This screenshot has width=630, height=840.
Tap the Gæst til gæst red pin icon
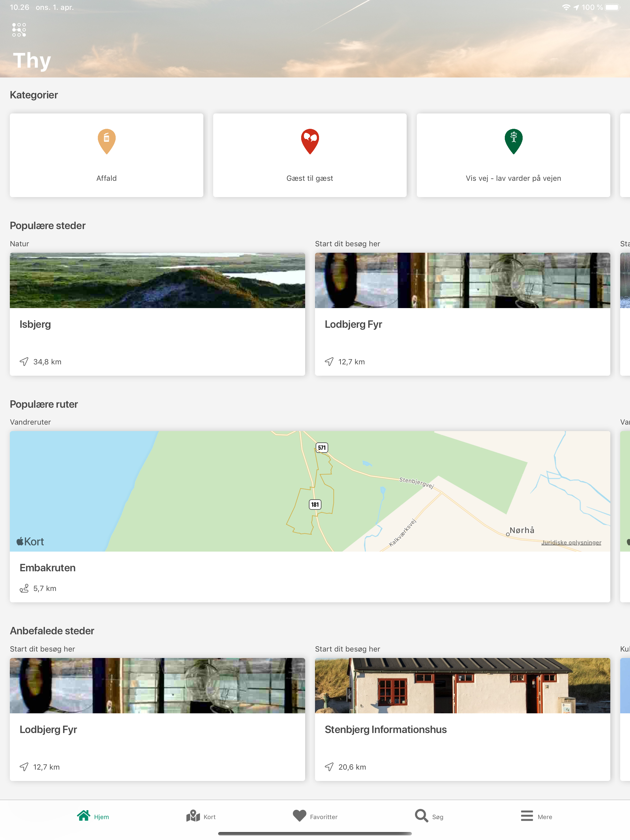coord(310,141)
